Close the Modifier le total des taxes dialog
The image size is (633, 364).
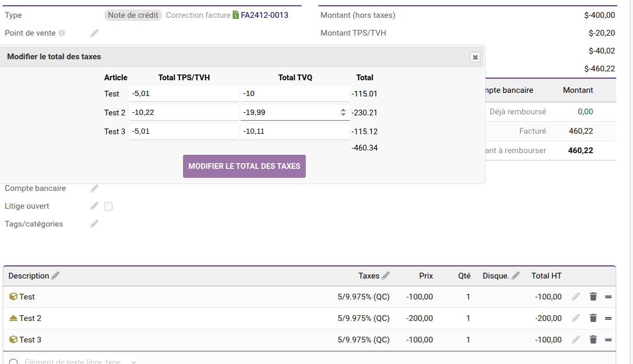[x=475, y=57]
